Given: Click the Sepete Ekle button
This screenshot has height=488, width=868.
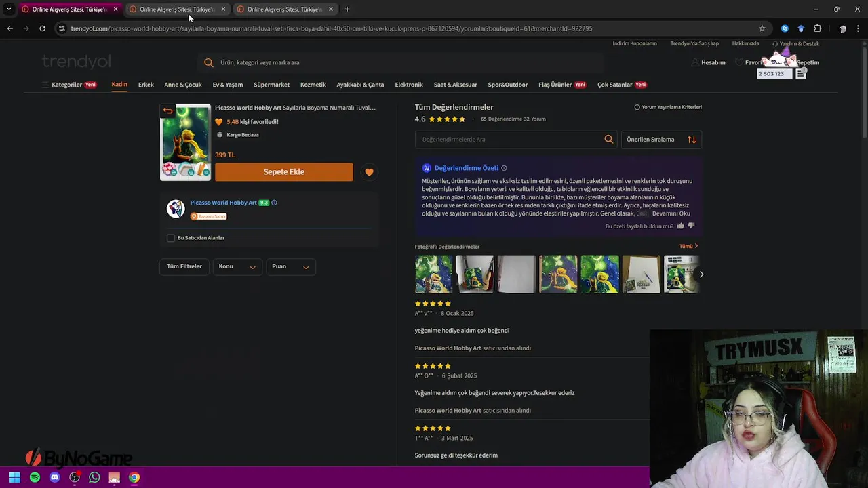Looking at the screenshot, I should (x=284, y=172).
